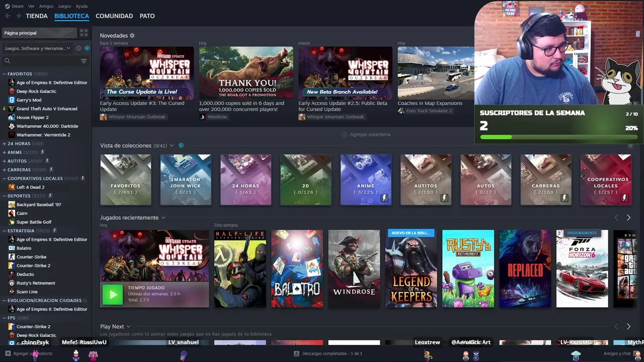Screen dimensions: 644x362
Task: Advance the Play Next shelf with right arrow
Action: 628,326
